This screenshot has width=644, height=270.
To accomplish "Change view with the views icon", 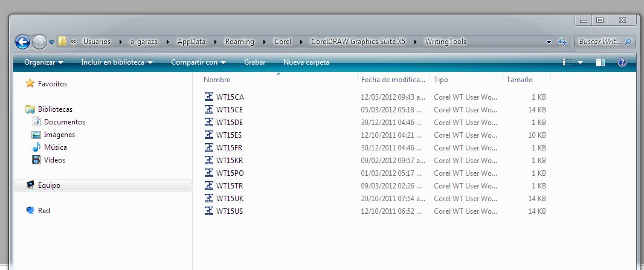I will pos(567,62).
